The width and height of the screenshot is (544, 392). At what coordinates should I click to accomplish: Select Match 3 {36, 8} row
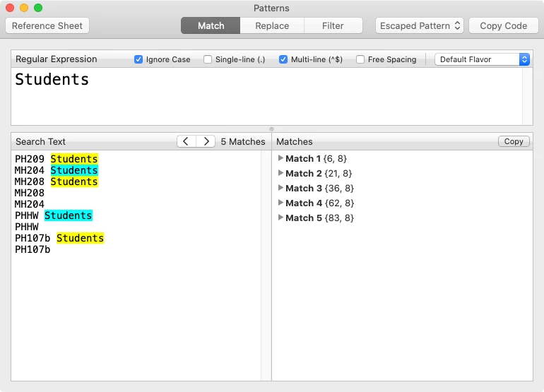403,189
